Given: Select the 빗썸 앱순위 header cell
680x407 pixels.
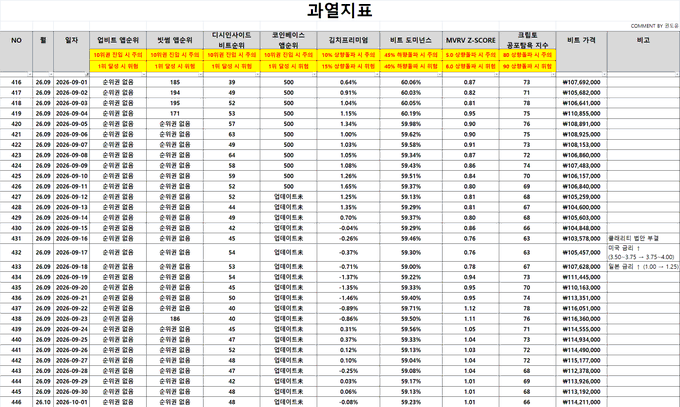Looking at the screenshot, I should pyautogui.click(x=175, y=40).
